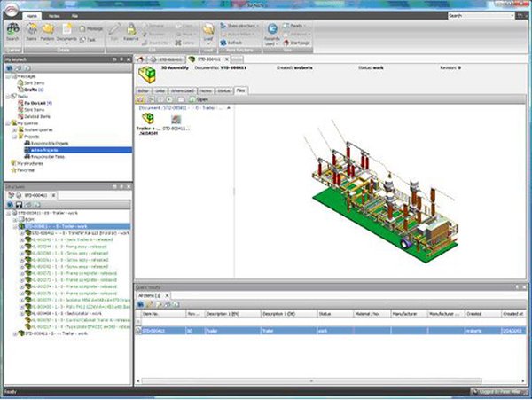Click the Task button in ribbon
The image size is (532, 400).
click(x=88, y=40)
